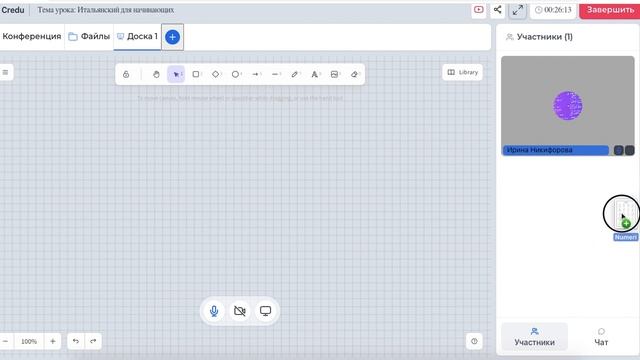Toggle the microphone
The height and width of the screenshot is (360, 640).
click(x=214, y=311)
